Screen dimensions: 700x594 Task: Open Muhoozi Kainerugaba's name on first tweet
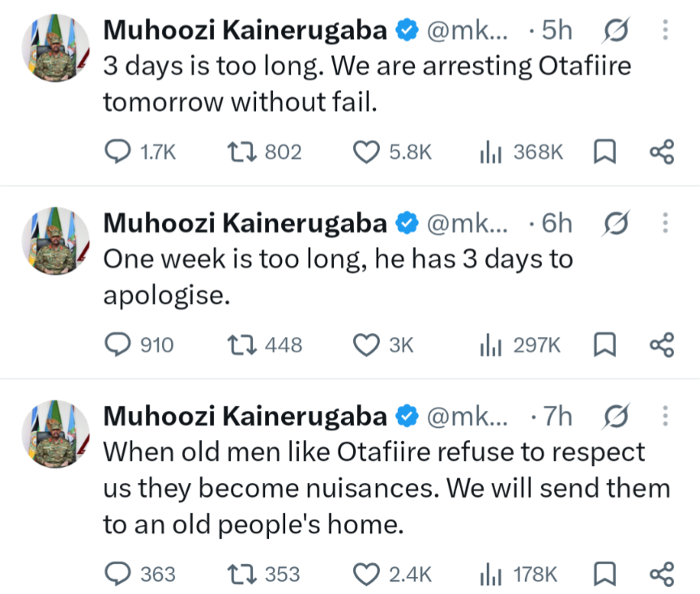pyautogui.click(x=245, y=30)
